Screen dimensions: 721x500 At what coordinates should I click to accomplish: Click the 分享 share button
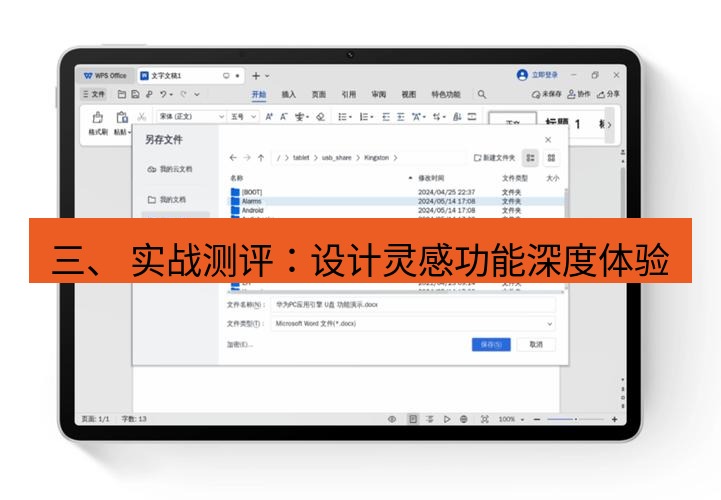click(x=608, y=94)
